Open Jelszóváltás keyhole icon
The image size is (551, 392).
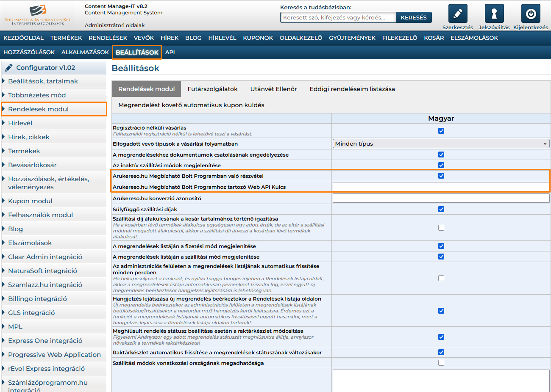point(494,14)
